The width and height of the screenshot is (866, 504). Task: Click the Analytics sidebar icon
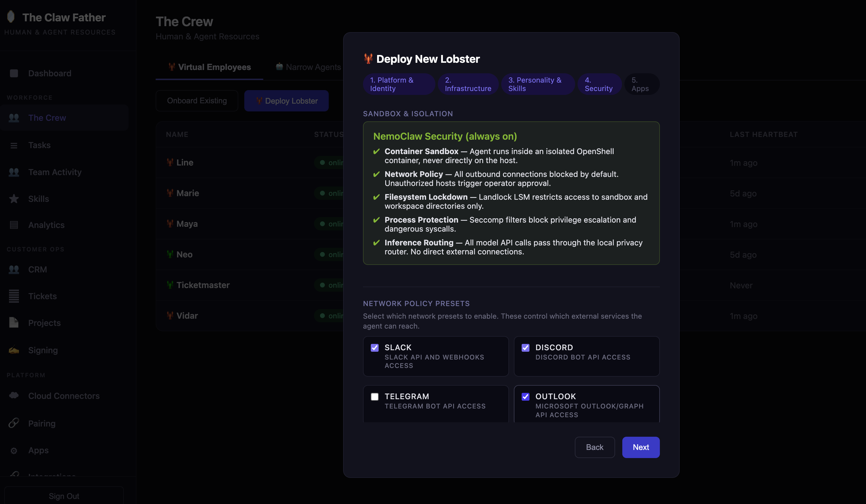(x=14, y=225)
